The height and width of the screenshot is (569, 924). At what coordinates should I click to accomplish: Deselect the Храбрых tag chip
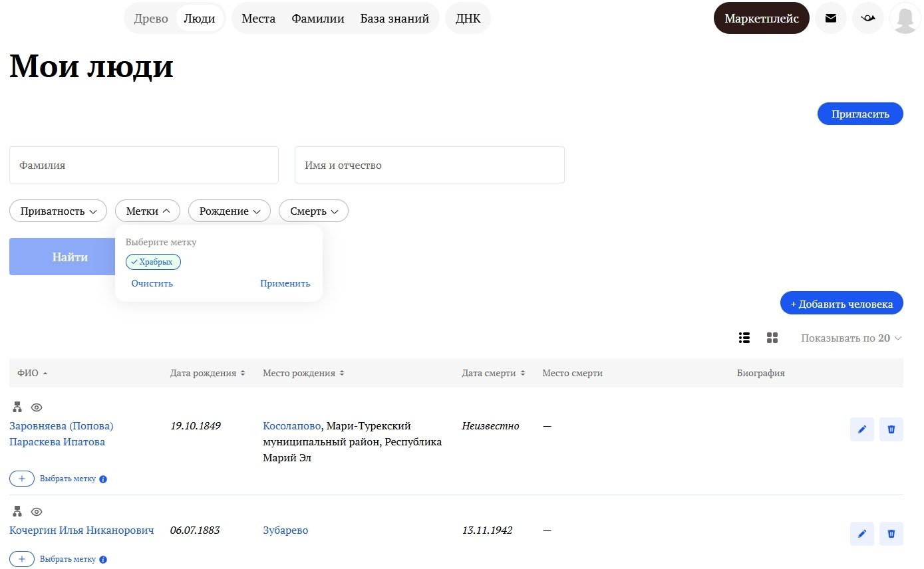[153, 262]
